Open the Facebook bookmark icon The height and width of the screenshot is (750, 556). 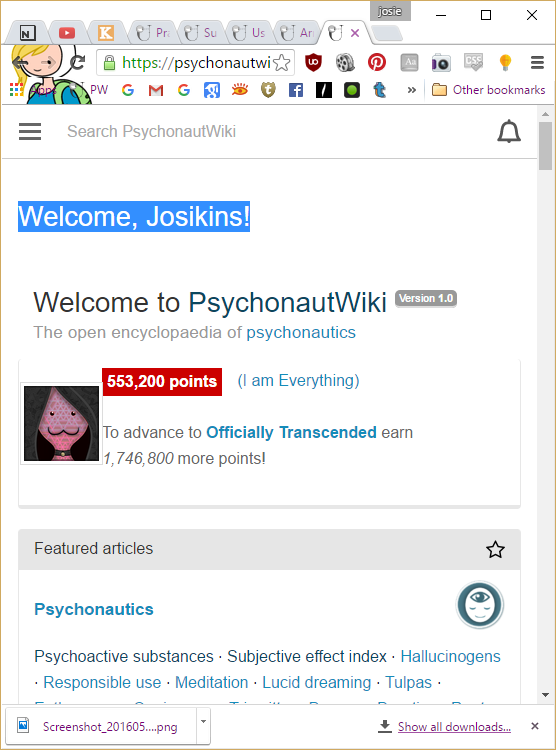pos(296,90)
